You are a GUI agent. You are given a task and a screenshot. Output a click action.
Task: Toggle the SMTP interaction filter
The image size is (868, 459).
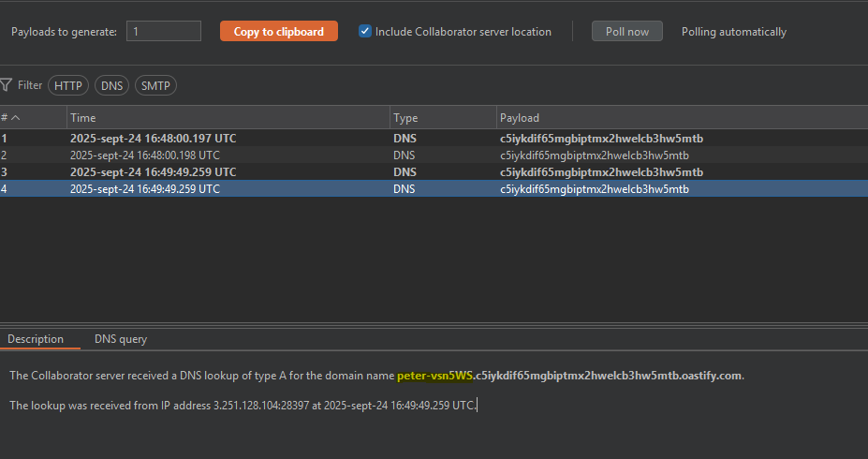click(155, 85)
